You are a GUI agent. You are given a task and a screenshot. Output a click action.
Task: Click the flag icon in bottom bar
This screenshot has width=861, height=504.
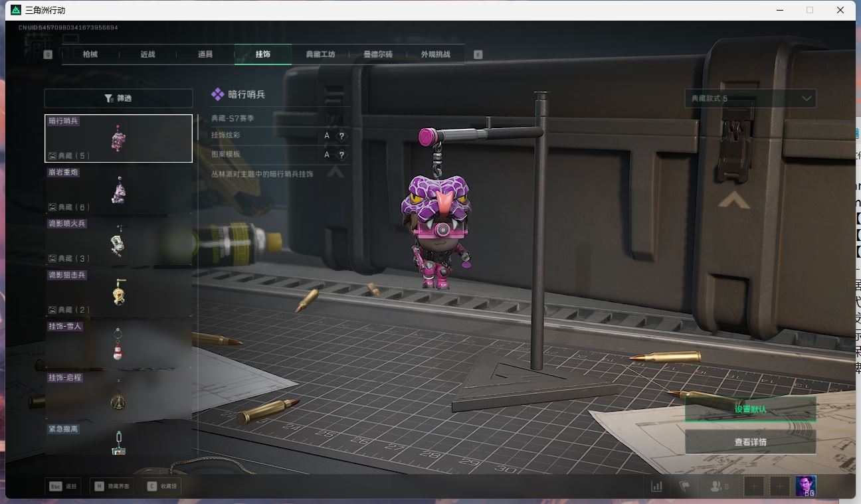[x=684, y=487]
